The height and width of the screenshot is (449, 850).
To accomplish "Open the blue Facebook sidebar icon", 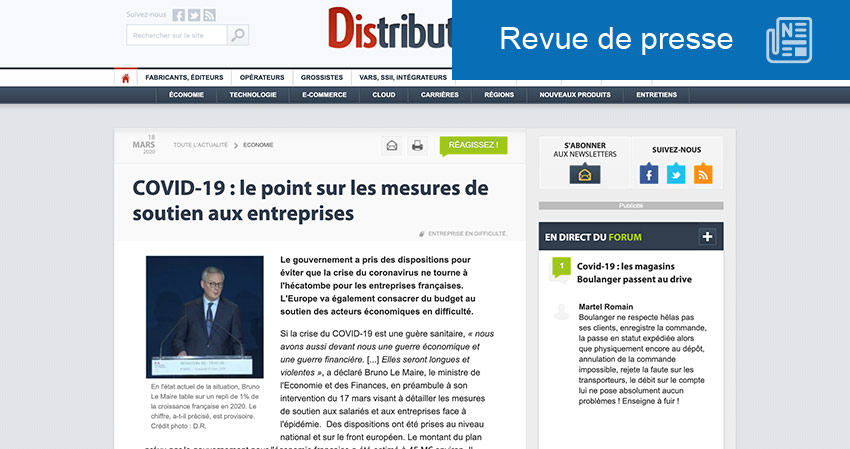I will (x=650, y=174).
